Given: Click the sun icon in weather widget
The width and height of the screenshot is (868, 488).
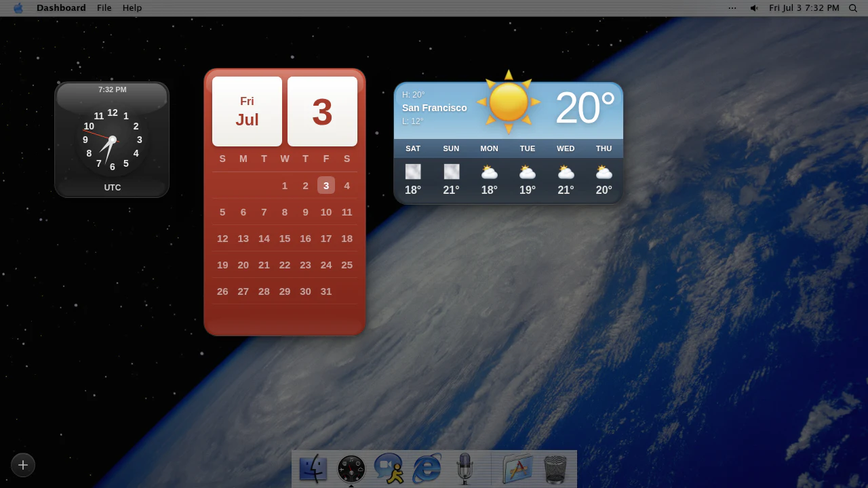Looking at the screenshot, I should point(509,102).
